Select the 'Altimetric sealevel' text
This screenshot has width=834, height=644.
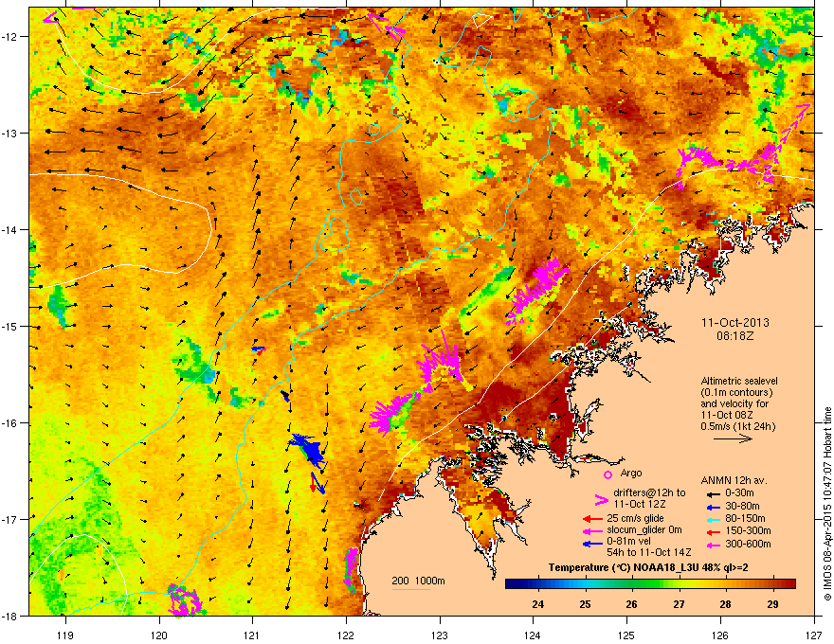(x=739, y=381)
